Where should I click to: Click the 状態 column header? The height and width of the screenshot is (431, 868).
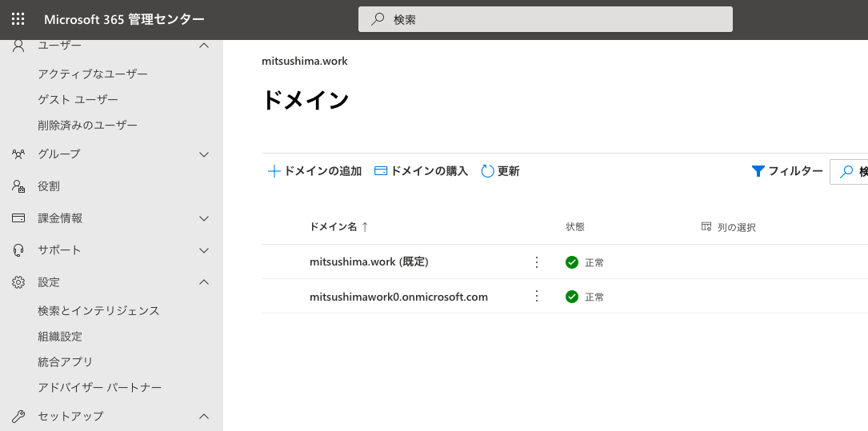[x=574, y=227]
